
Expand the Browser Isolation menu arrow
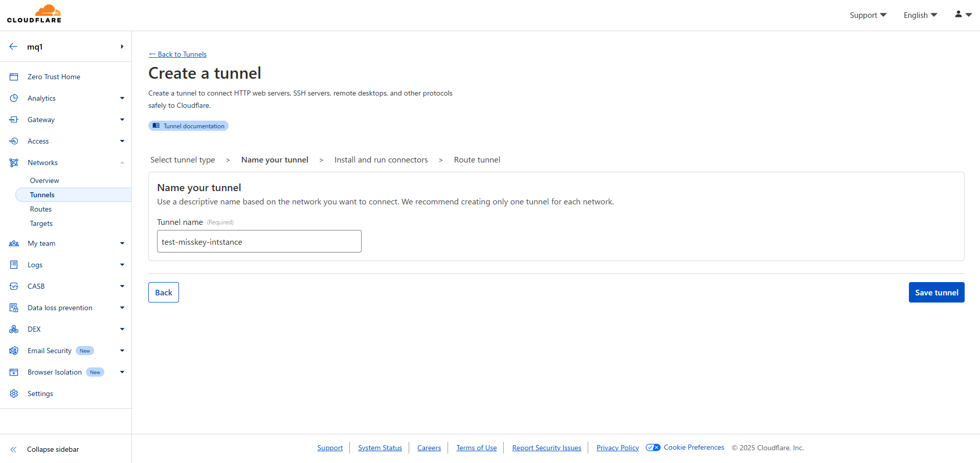pyautogui.click(x=122, y=372)
